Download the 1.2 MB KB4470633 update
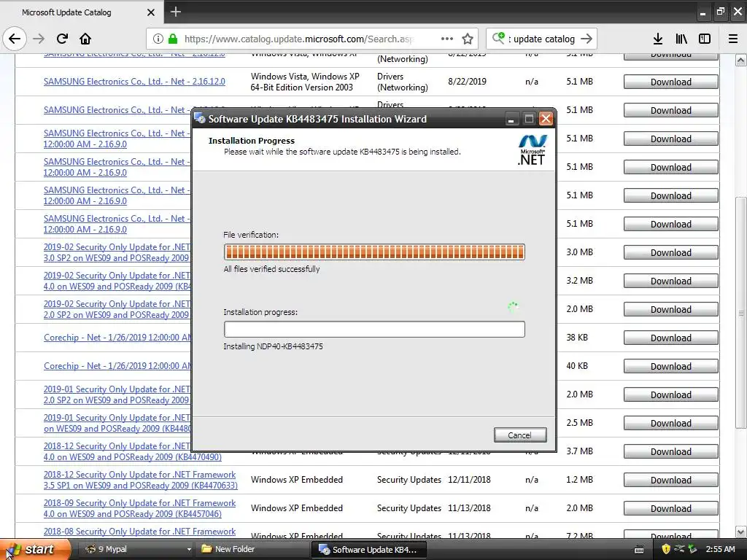The width and height of the screenshot is (747, 560). [671, 480]
